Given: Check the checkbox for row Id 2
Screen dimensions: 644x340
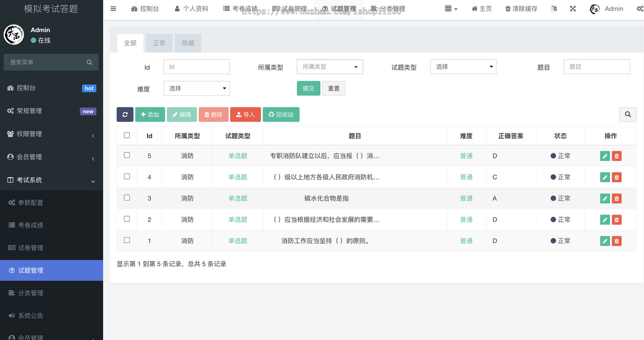Looking at the screenshot, I should click(127, 219).
